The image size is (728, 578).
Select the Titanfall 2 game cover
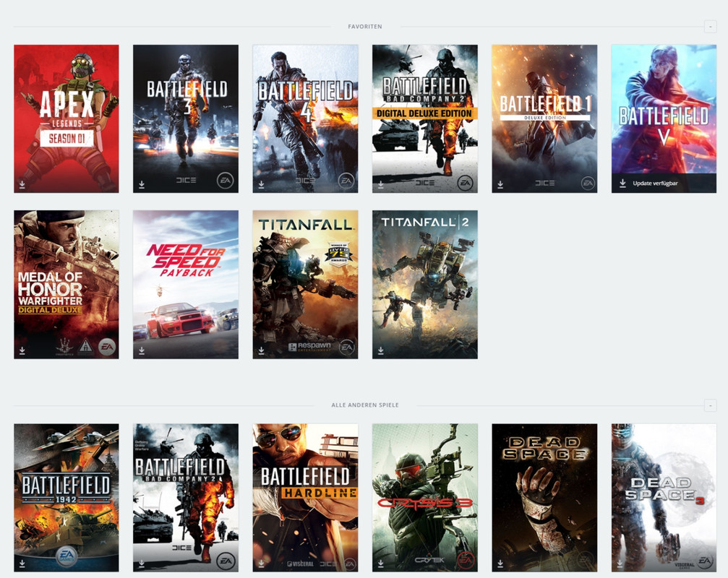425,285
